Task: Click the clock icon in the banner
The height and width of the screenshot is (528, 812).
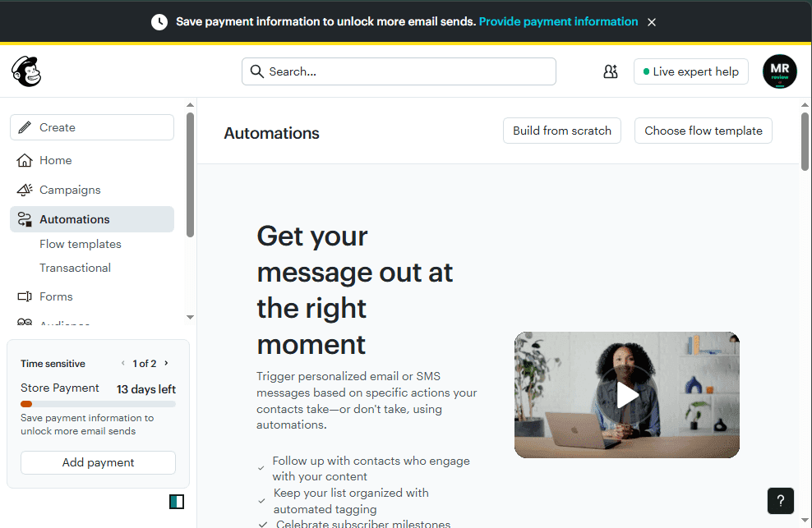Action: pos(159,21)
